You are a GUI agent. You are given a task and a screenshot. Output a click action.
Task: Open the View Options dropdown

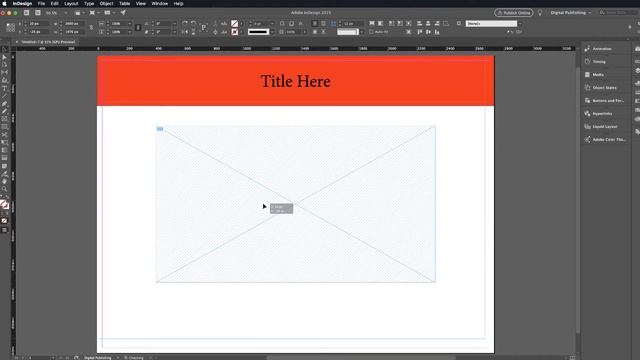(x=80, y=13)
